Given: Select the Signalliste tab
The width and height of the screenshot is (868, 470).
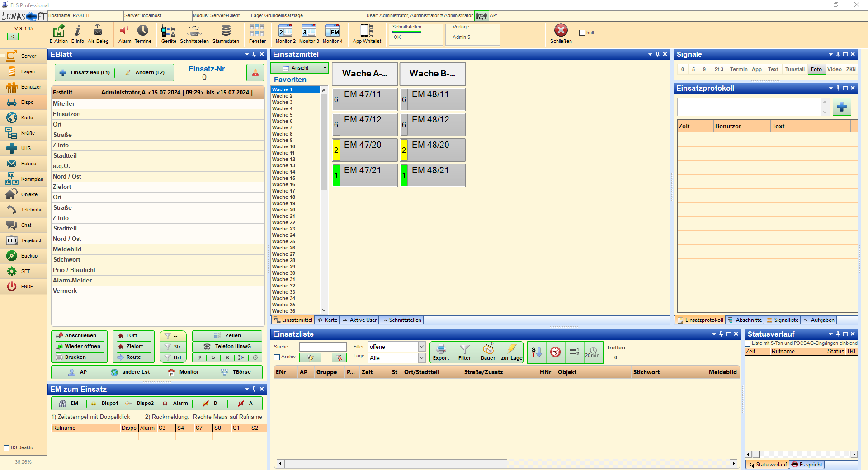Looking at the screenshot, I should click(x=783, y=320).
